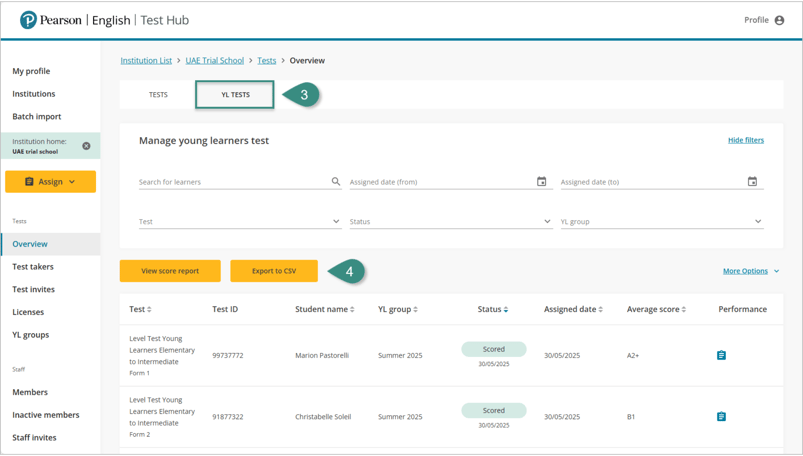
Task: Click the Export to CSV button
Action: (274, 271)
